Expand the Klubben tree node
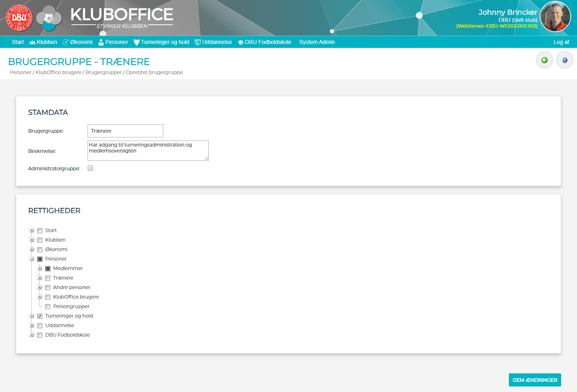 pos(32,240)
